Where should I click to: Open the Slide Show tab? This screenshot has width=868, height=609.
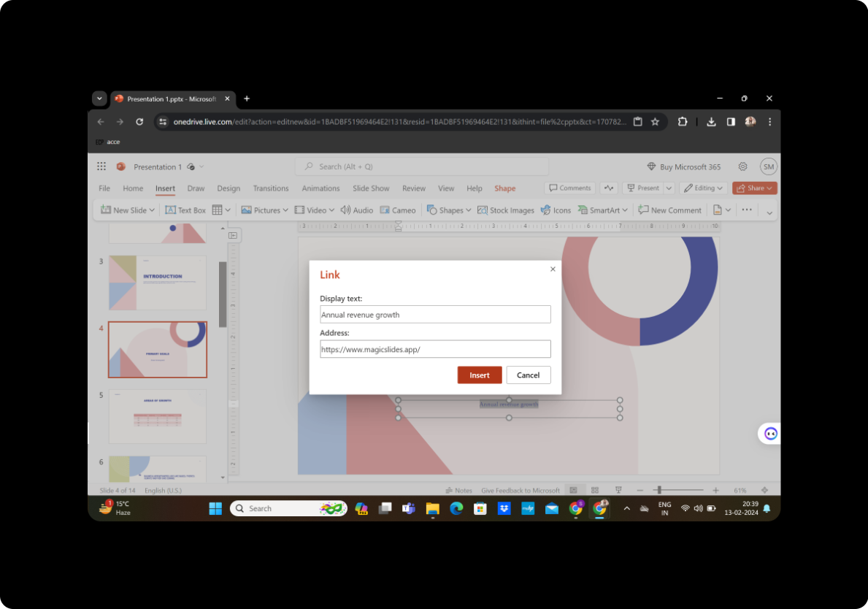coord(371,188)
